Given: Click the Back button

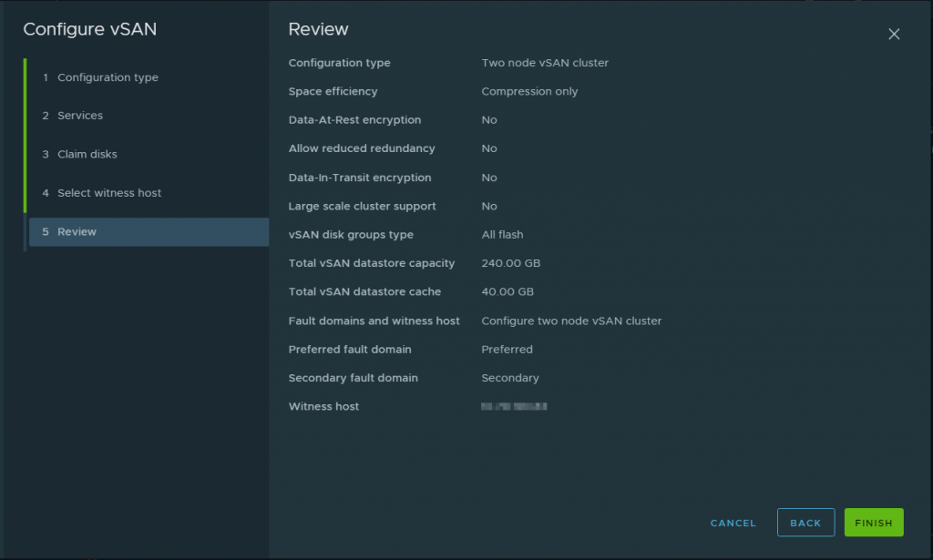Looking at the screenshot, I should click(805, 523).
